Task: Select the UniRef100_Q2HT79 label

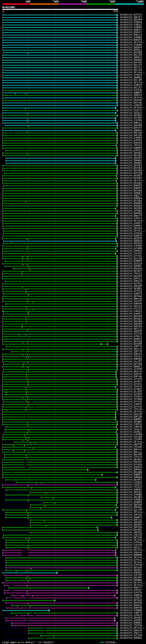Action: pos(131,351)
